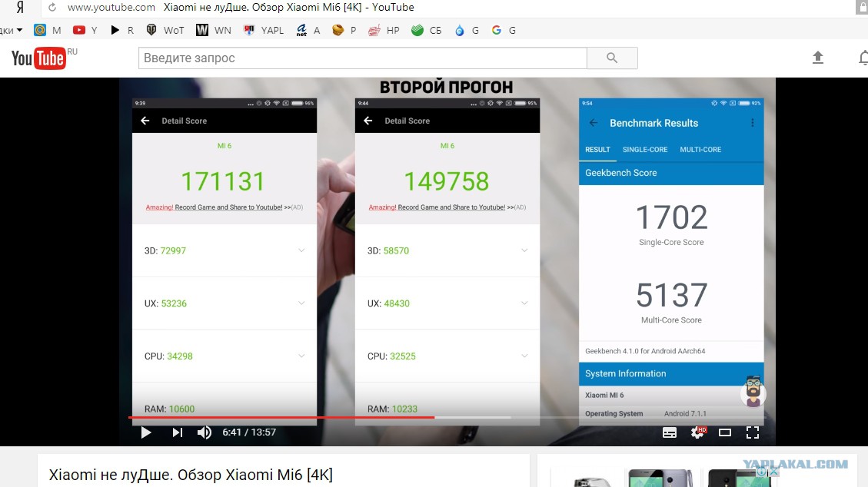Screen dimensions: 868x487
Task: Click the 6:41 / 13:57 time display
Action: point(249,432)
